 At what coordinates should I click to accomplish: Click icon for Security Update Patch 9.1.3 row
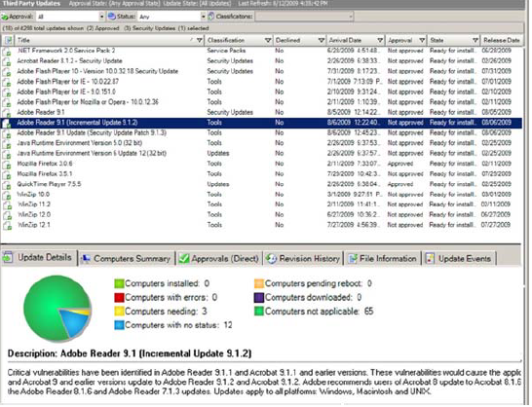pyautogui.click(x=7, y=133)
